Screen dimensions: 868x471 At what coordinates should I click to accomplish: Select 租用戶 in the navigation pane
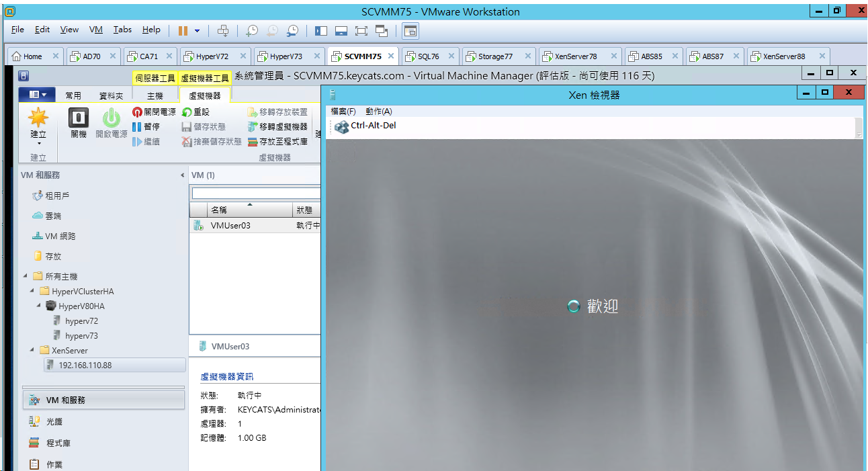tap(52, 196)
